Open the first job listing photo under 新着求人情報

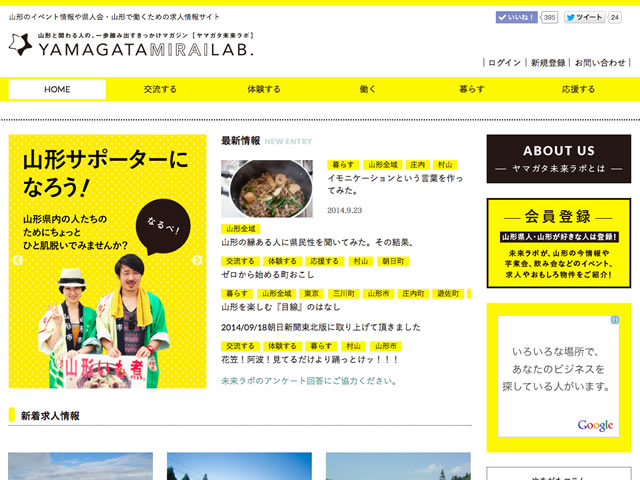tap(80, 466)
